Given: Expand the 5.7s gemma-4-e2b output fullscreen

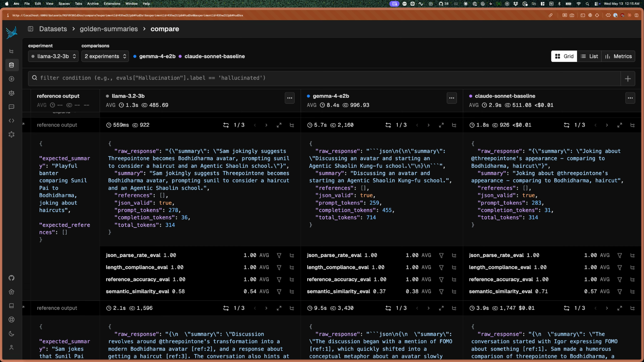Looking at the screenshot, I should pos(441,125).
